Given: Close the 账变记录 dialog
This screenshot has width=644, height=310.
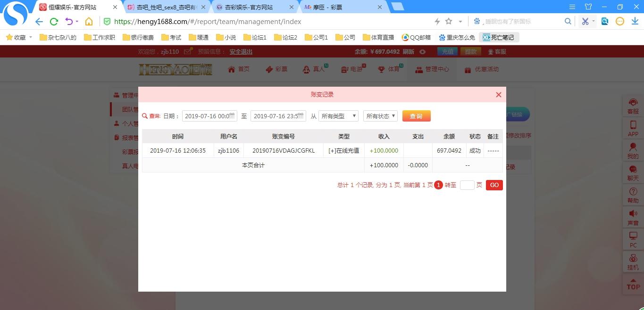Looking at the screenshot, I should [x=498, y=95].
